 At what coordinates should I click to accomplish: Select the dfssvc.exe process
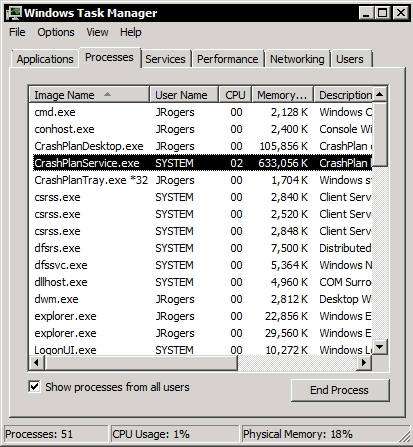[x=202, y=265]
